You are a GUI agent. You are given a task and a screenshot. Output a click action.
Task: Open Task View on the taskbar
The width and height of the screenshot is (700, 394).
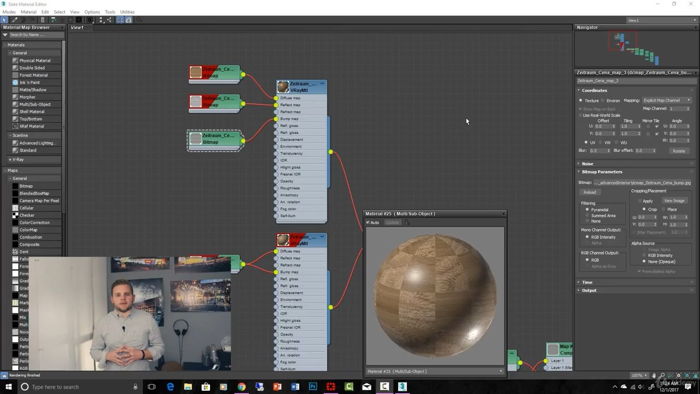(152, 386)
